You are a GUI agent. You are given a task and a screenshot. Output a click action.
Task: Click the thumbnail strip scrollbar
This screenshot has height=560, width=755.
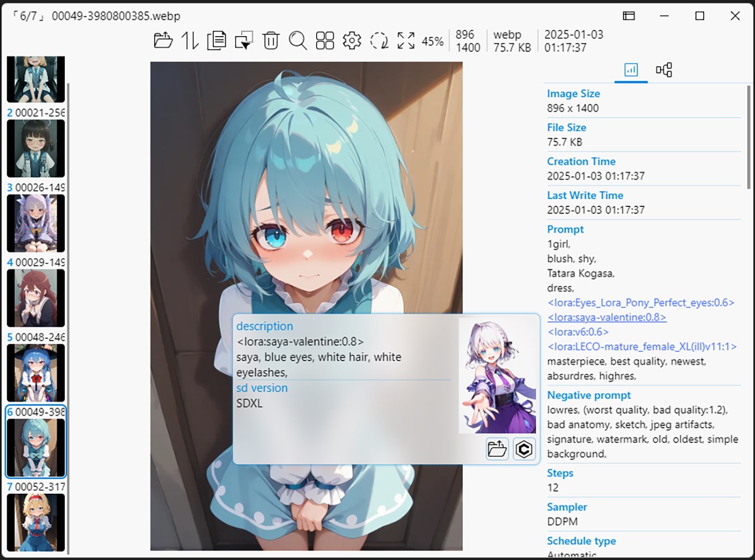click(69, 318)
